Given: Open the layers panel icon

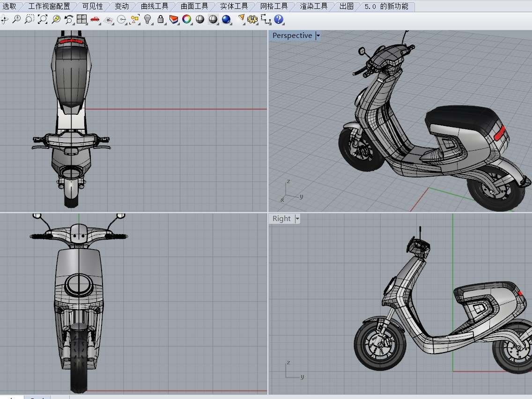Looking at the screenshot, I should coord(174,19).
